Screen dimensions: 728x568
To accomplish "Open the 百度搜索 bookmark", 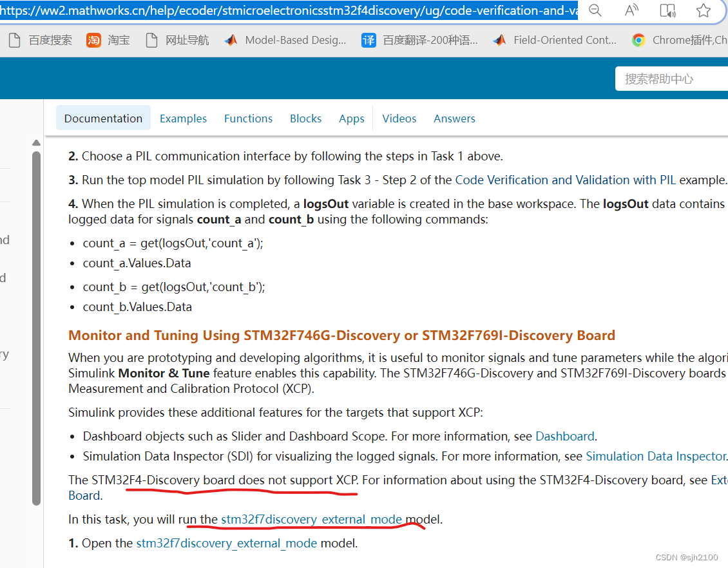I will coord(41,41).
